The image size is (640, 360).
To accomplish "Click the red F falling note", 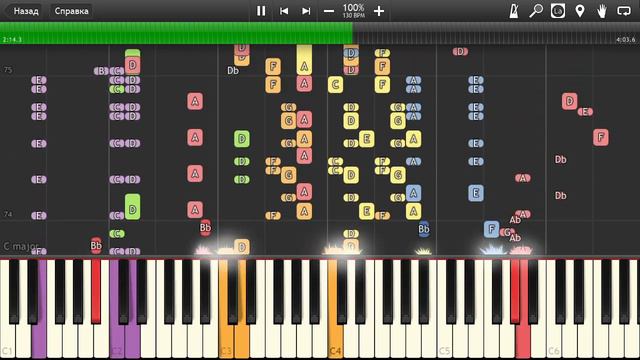I will tap(601, 137).
